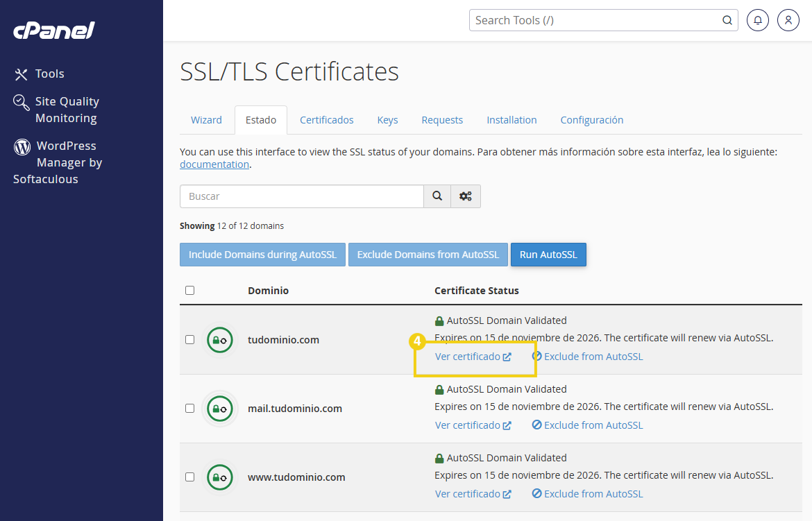The image size is (812, 521).
Task: Open user account menu icon
Action: [x=788, y=20]
